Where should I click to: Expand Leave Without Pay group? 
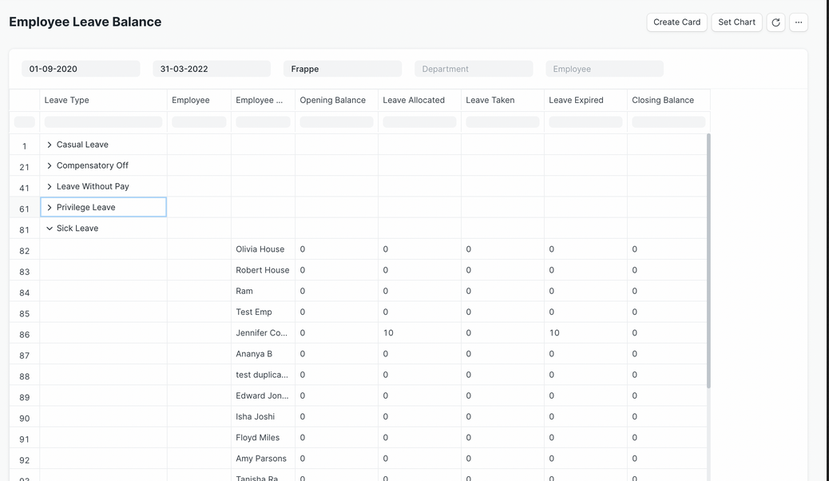pyautogui.click(x=50, y=187)
